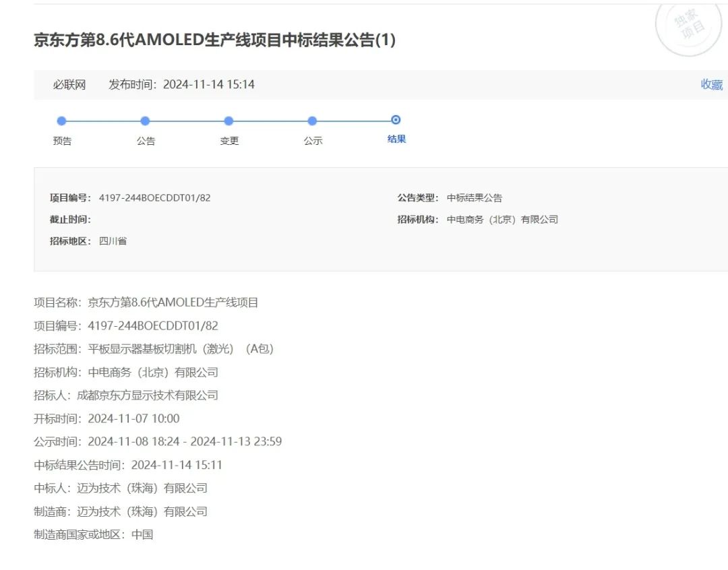Click 中电商务（北京）有限公司 in the summary box
The height and width of the screenshot is (570, 728).
502,220
